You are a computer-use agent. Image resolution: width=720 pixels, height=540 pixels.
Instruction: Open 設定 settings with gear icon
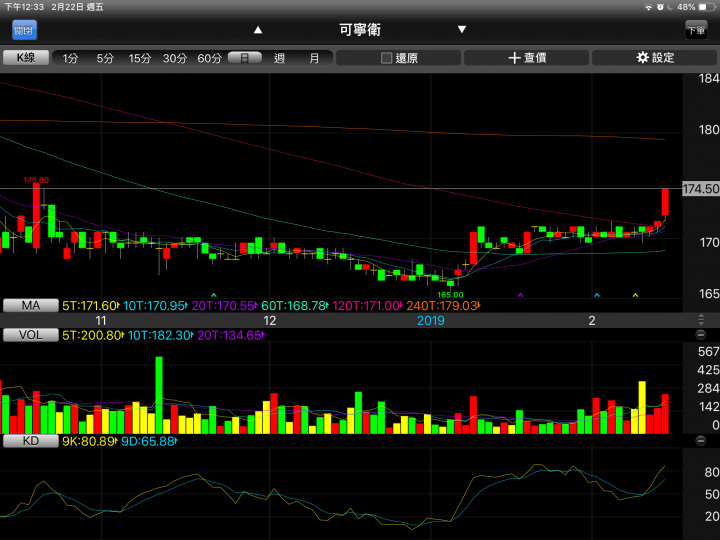[655, 58]
